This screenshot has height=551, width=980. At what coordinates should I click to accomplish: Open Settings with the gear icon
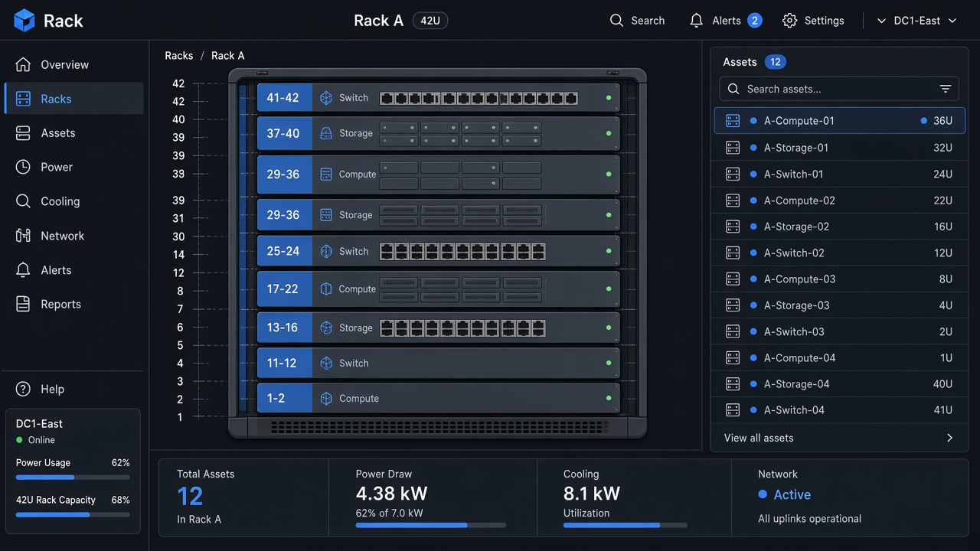click(789, 21)
